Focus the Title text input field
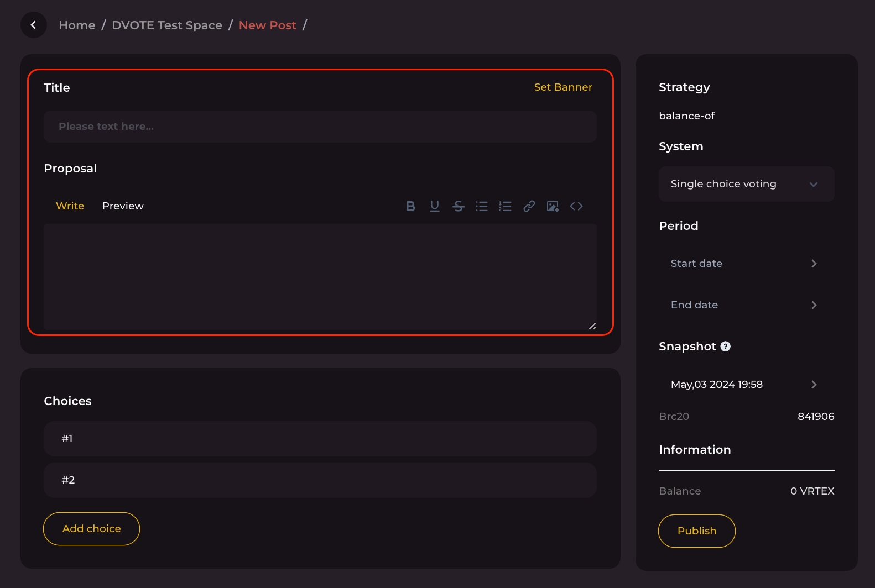Screen dimensions: 875x588 coord(320,127)
